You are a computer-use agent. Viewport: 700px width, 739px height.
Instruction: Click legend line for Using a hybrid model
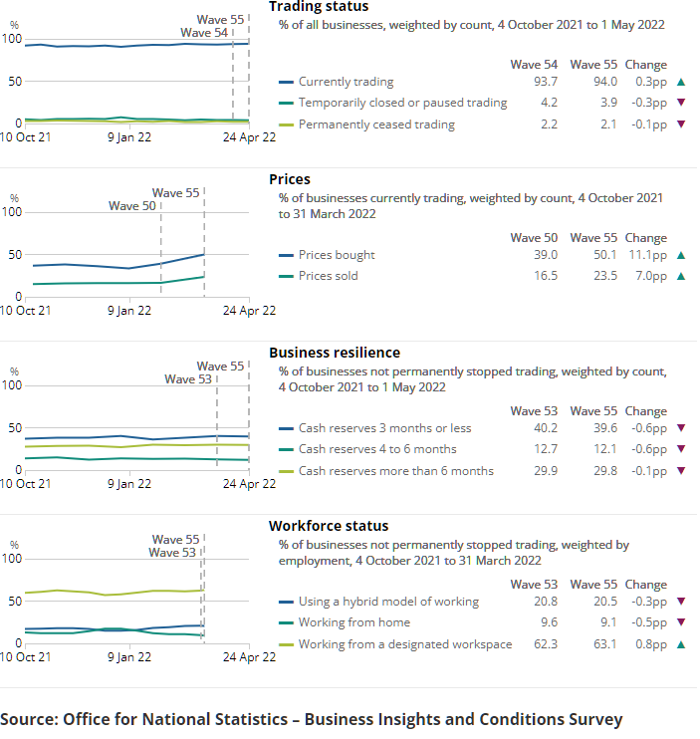point(287,602)
